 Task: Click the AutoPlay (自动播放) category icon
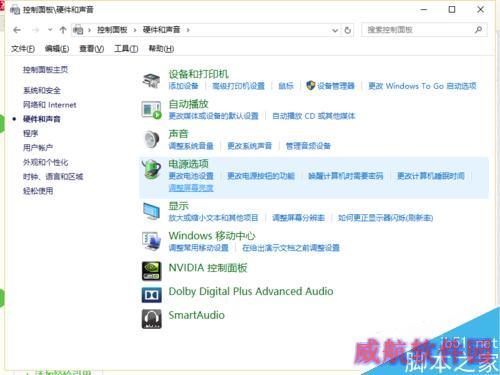pos(151,110)
